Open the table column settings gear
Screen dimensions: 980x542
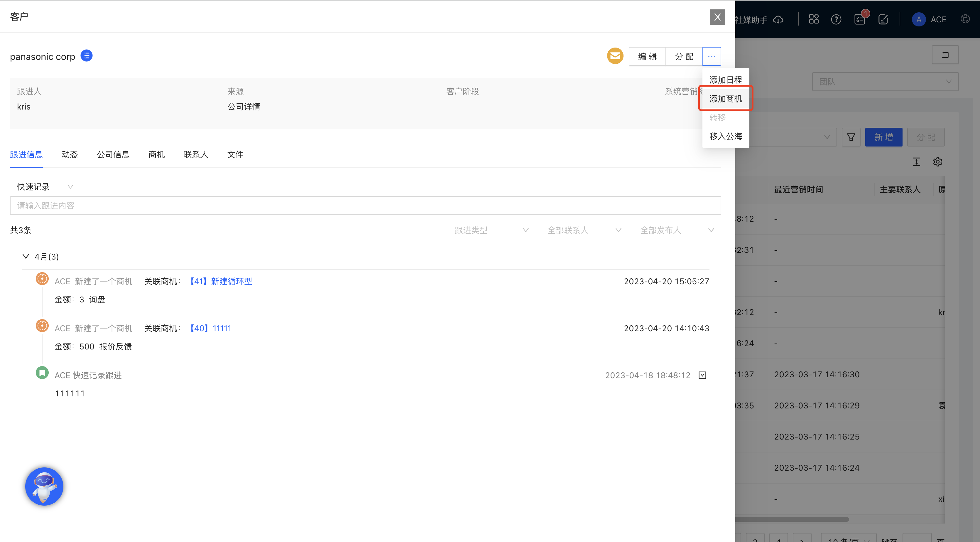pyautogui.click(x=937, y=162)
